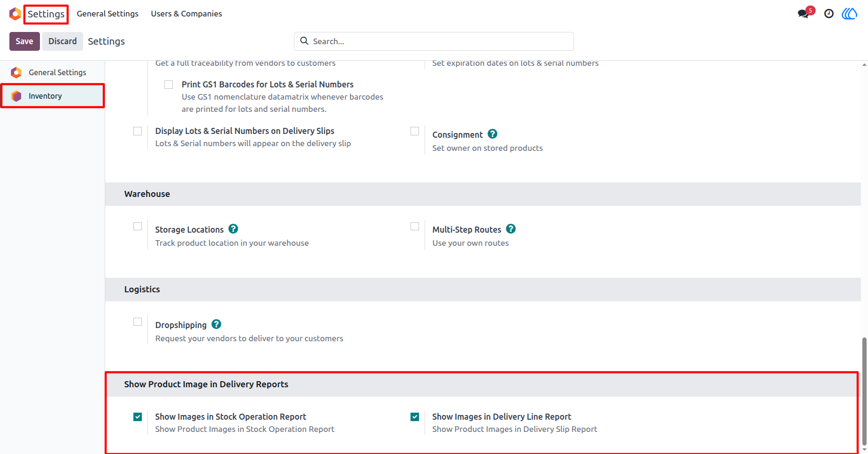Viewport: 868px width, 454px height.
Task: Enable Dropshipping checkbox
Action: tap(138, 322)
